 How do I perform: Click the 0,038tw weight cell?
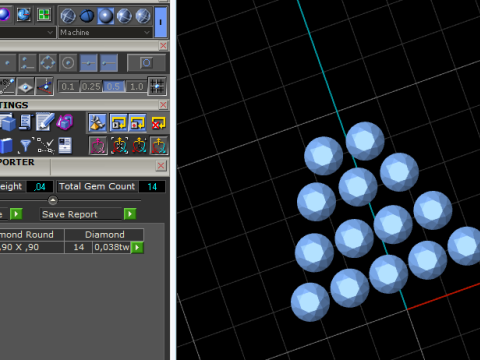112,247
